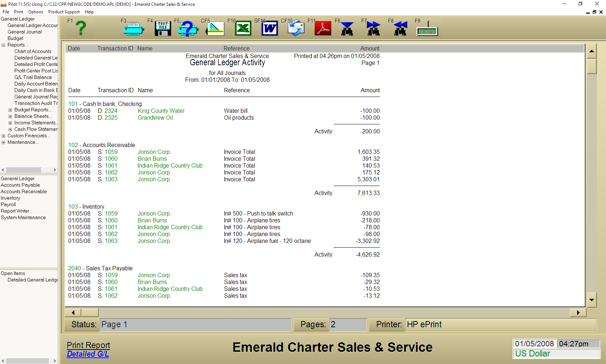Viewport: 606px width, 364px height.
Task: Open transaction 2324 for King County Water
Action: [111, 111]
